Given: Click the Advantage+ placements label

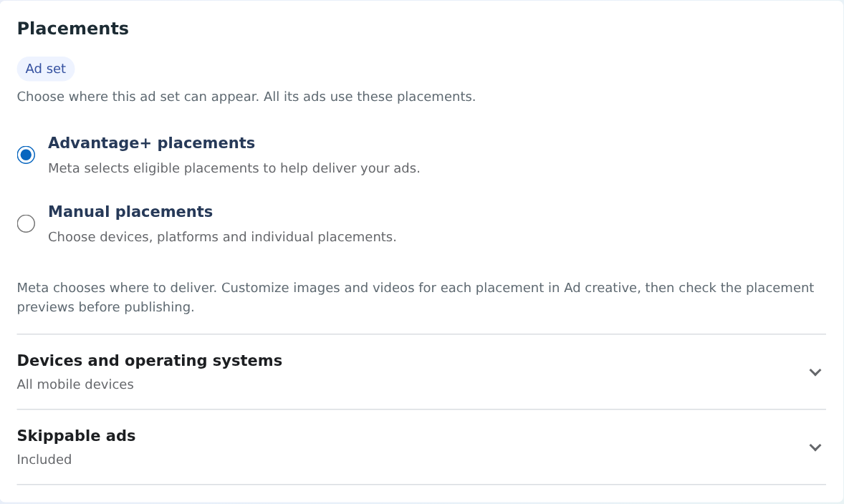Looking at the screenshot, I should pos(151,143).
